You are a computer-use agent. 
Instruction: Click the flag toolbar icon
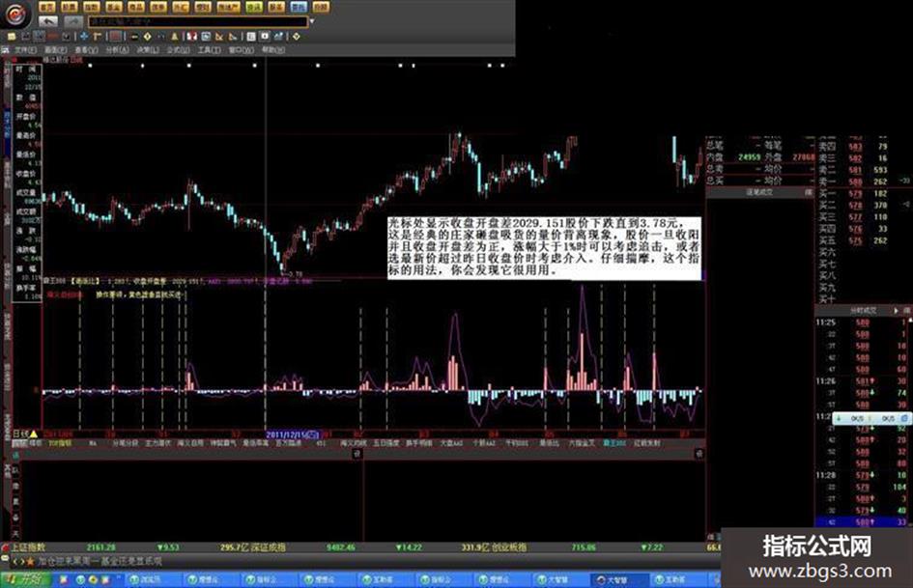tap(98, 36)
